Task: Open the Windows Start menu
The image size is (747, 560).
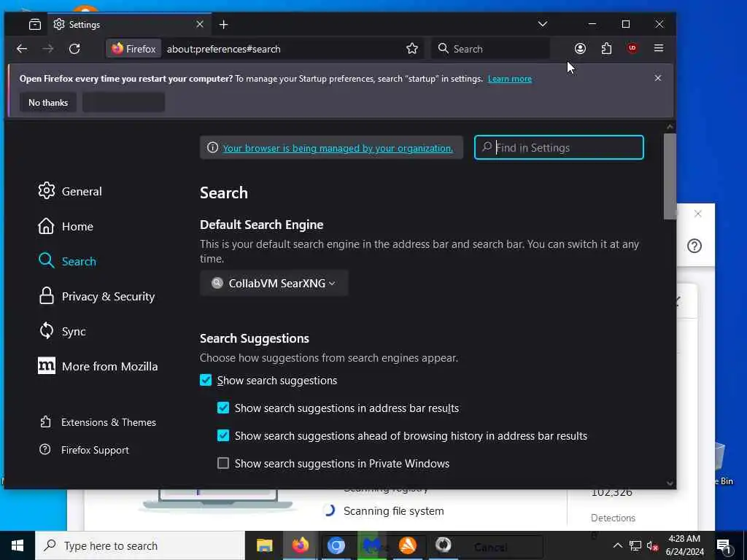Action: tap(18, 545)
